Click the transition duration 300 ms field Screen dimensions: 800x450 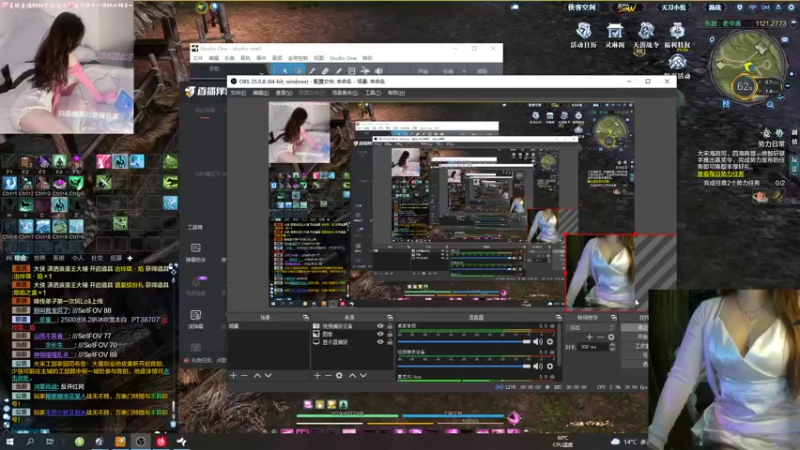[x=593, y=347]
